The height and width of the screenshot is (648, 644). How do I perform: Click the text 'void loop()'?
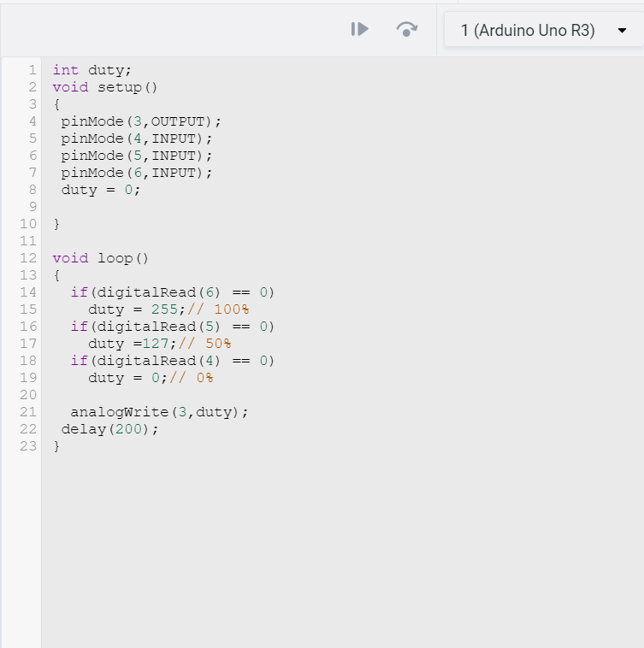tap(100, 259)
